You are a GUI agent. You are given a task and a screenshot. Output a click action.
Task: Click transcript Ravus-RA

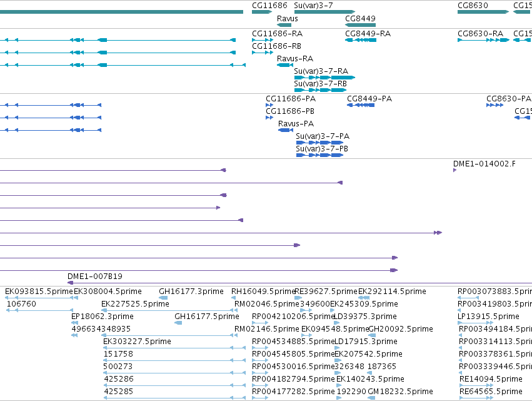coord(285,65)
